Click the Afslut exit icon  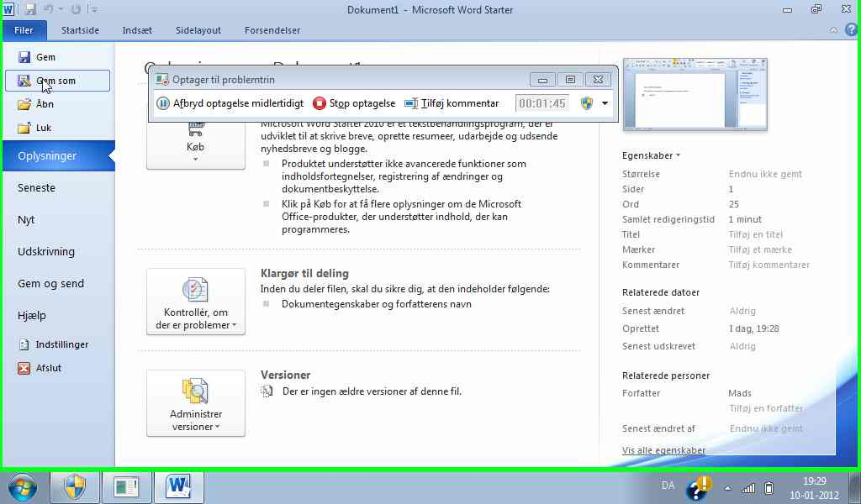coord(24,368)
